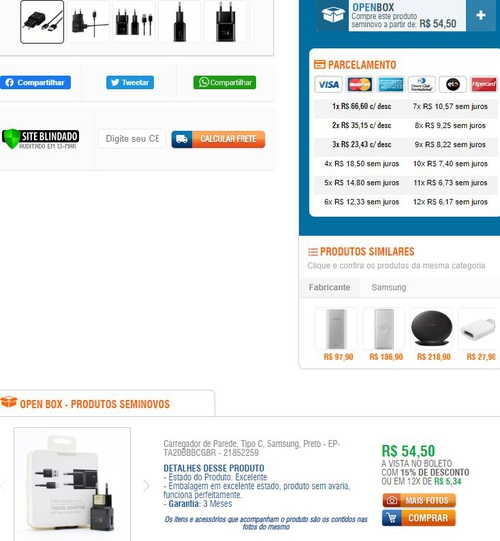The image size is (500, 541).
Task: Open the Samsung tab in similar products
Action: [389, 287]
